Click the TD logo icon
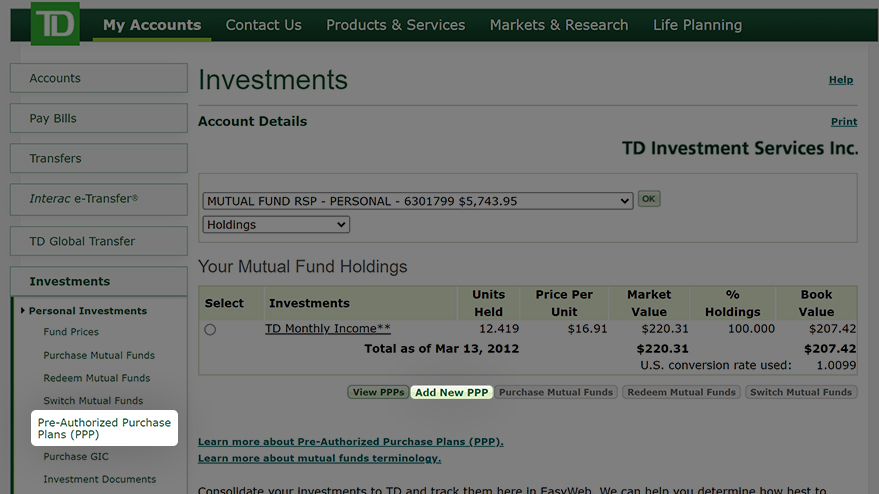Screen dimensions: 879x494 (x=55, y=24)
